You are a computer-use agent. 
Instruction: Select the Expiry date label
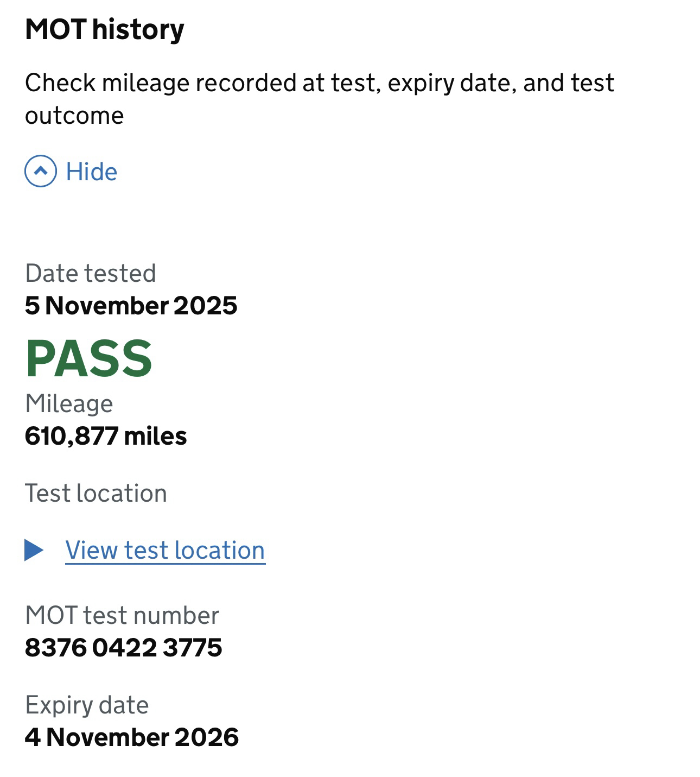click(87, 705)
